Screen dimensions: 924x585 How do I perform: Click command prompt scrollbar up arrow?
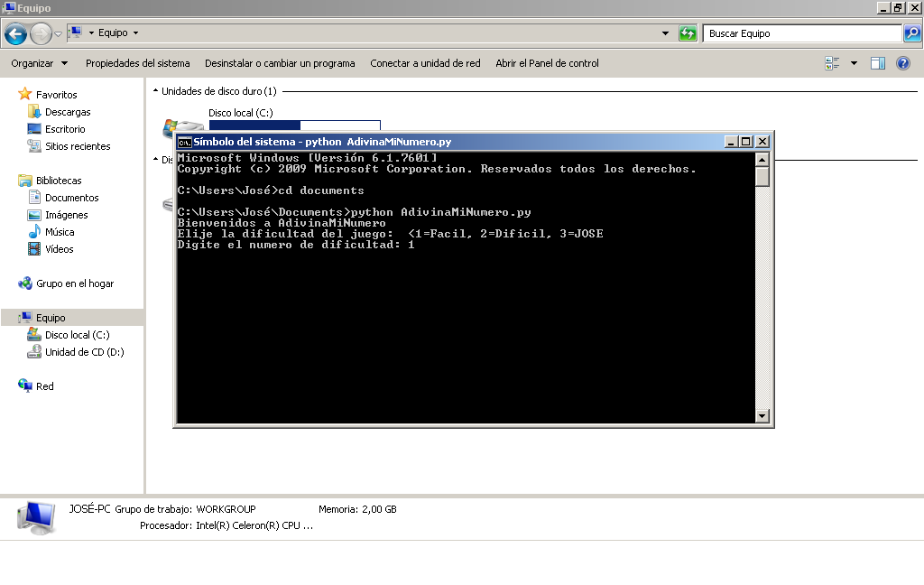[762, 160]
